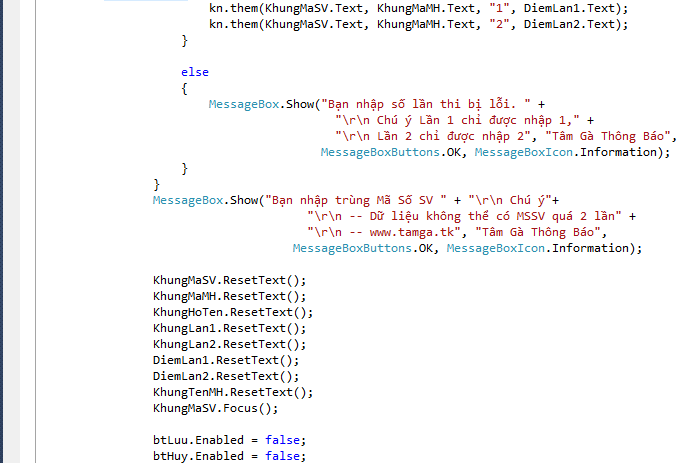Click the "Bạn nhập số lần thi bị lỗi" string
Image resolution: width=682 pixels, height=463 pixels.
coord(425,104)
